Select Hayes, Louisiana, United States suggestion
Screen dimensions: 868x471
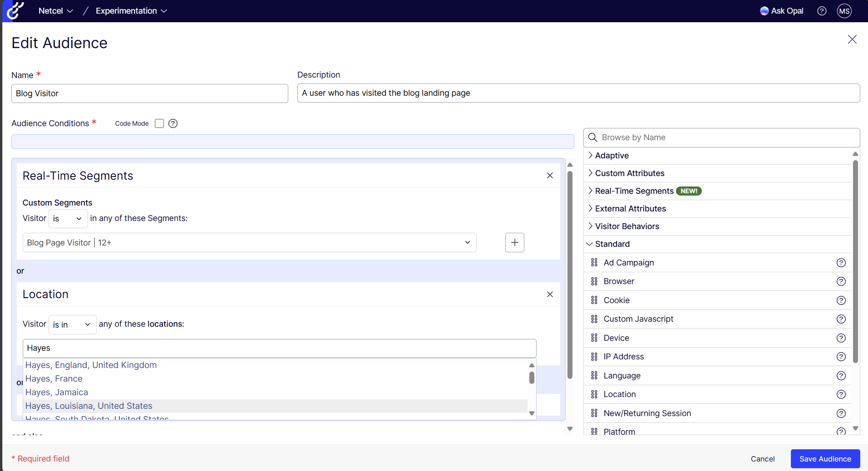point(89,406)
